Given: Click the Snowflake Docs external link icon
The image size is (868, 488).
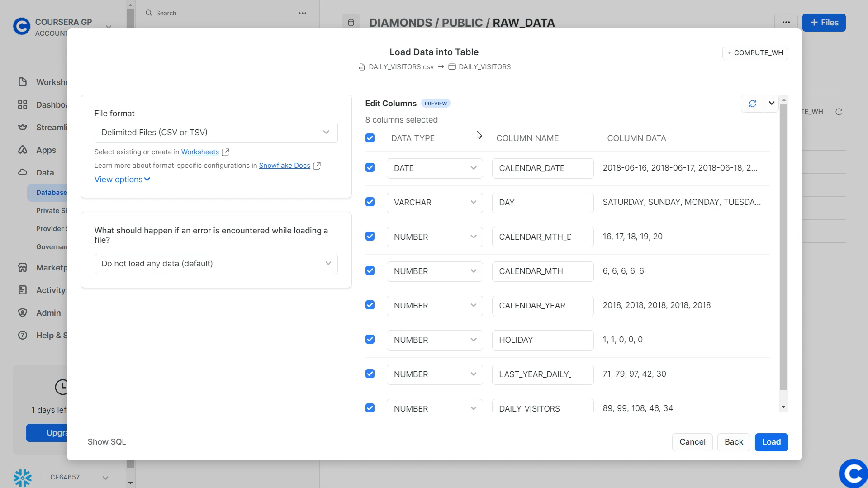Looking at the screenshot, I should tap(317, 166).
